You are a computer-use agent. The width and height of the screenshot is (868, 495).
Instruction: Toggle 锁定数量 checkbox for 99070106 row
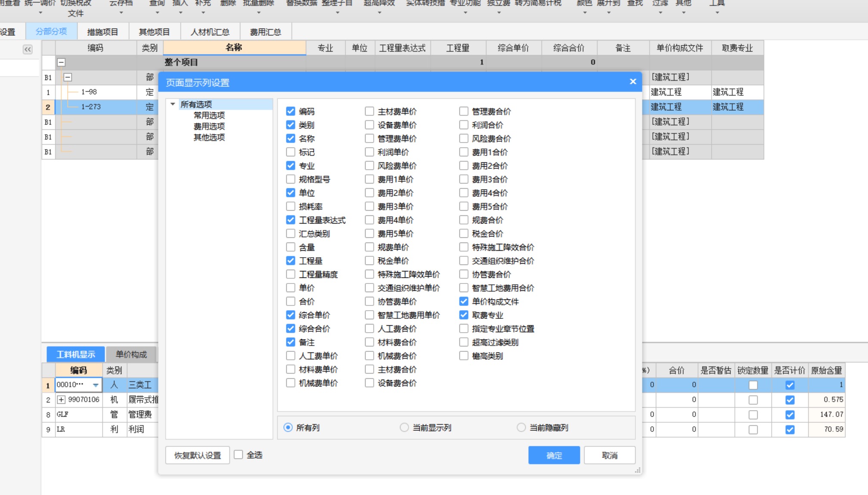pyautogui.click(x=753, y=400)
